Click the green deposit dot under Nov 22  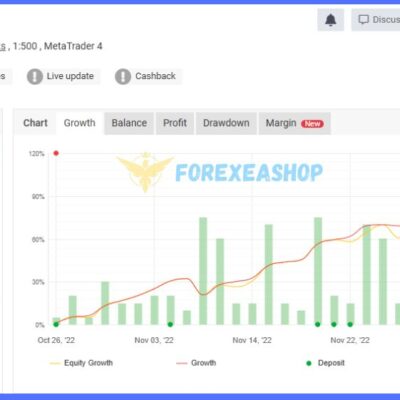350,324
